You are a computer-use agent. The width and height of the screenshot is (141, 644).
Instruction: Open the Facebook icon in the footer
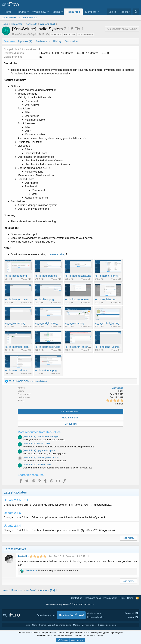tap(137, 613)
